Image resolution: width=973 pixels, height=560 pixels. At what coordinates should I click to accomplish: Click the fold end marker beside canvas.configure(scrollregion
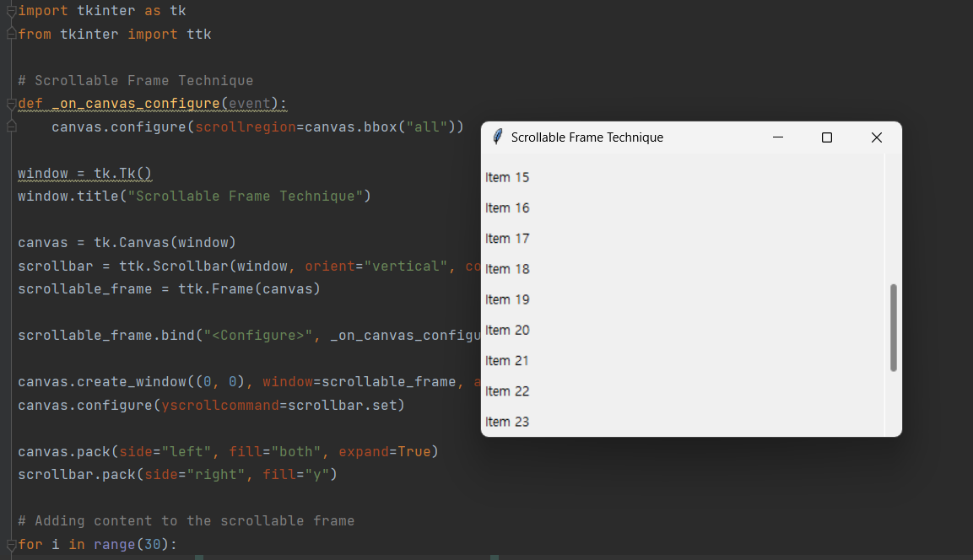[x=11, y=127]
